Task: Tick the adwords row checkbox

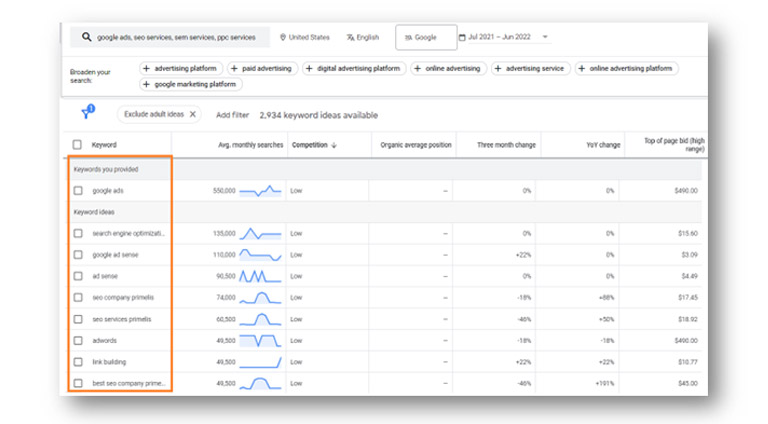Action: pos(78,340)
